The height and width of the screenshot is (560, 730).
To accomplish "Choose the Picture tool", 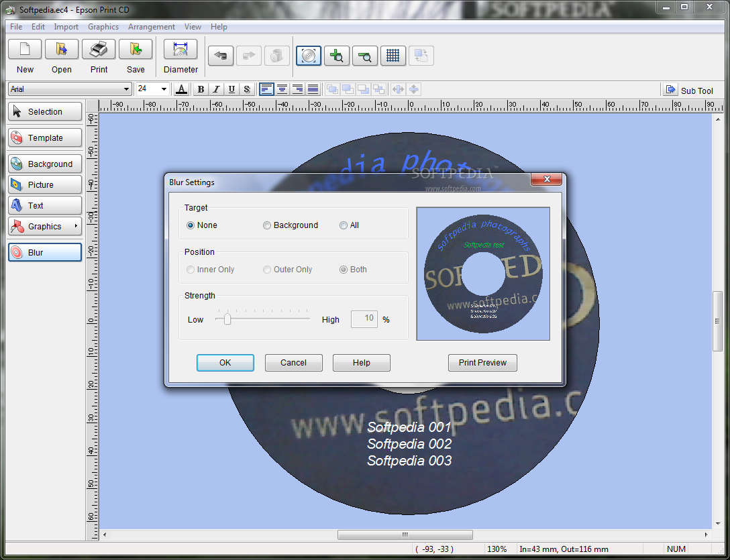I will point(45,185).
